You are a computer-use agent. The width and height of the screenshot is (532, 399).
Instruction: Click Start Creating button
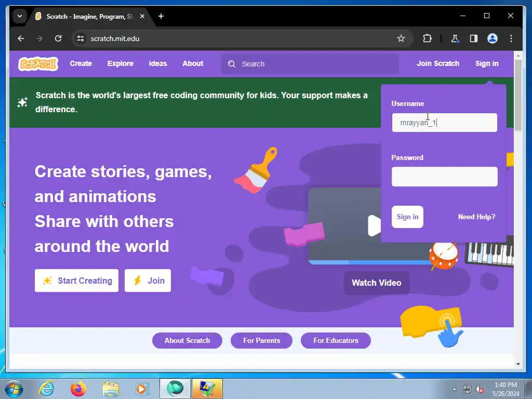77,281
